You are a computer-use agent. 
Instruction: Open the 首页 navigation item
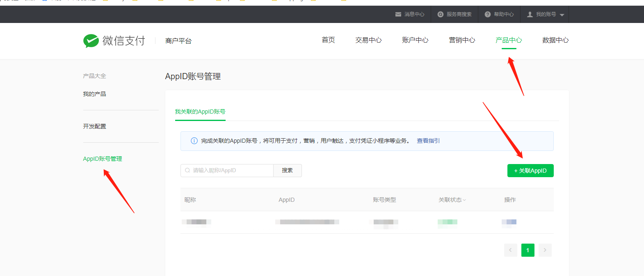pos(328,40)
